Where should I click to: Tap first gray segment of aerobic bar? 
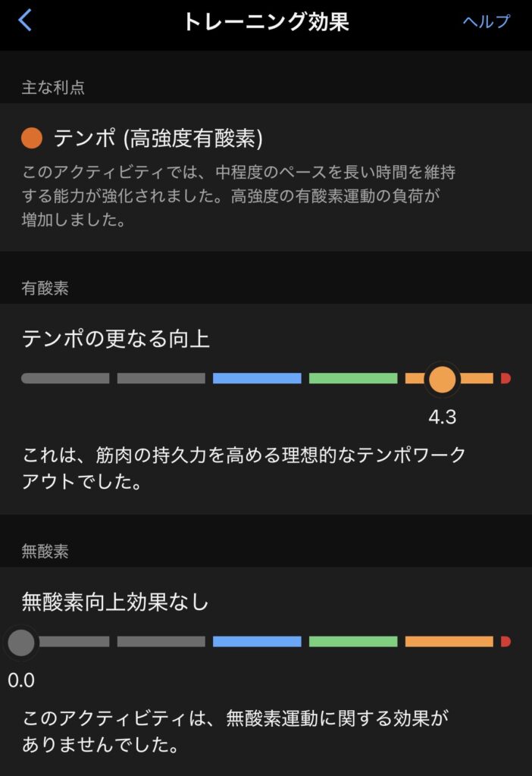(65, 378)
